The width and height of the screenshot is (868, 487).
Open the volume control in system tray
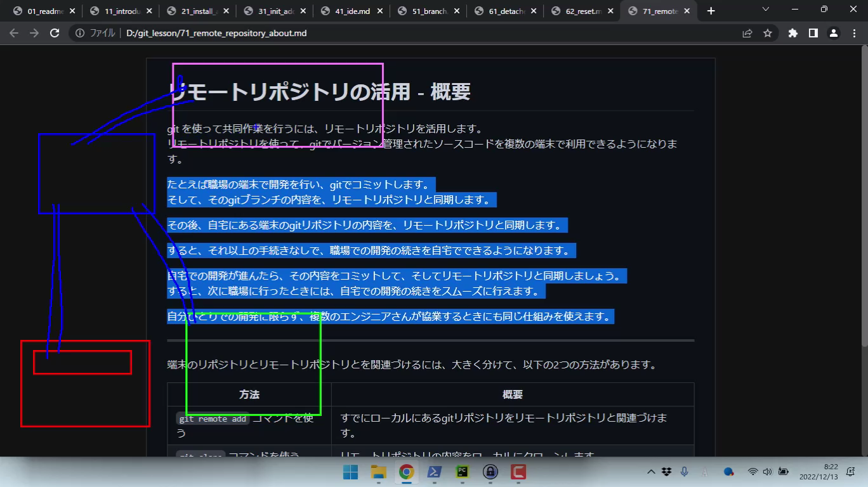[767, 472]
